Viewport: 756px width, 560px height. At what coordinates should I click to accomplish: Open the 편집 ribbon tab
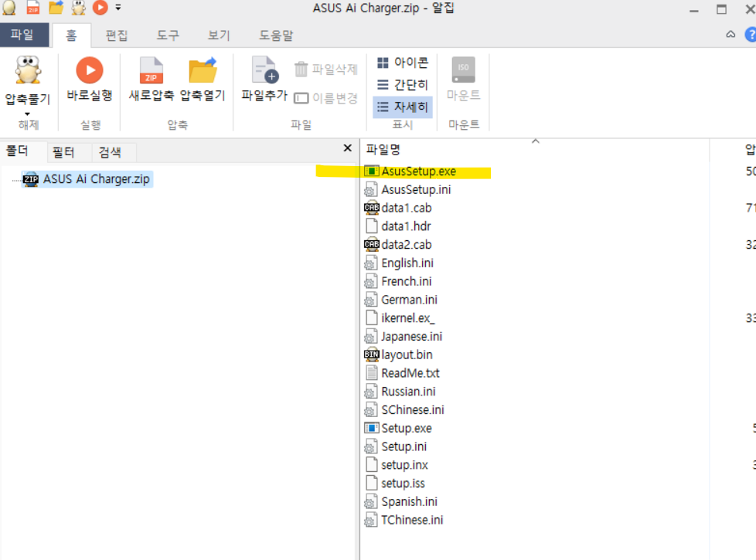click(117, 36)
